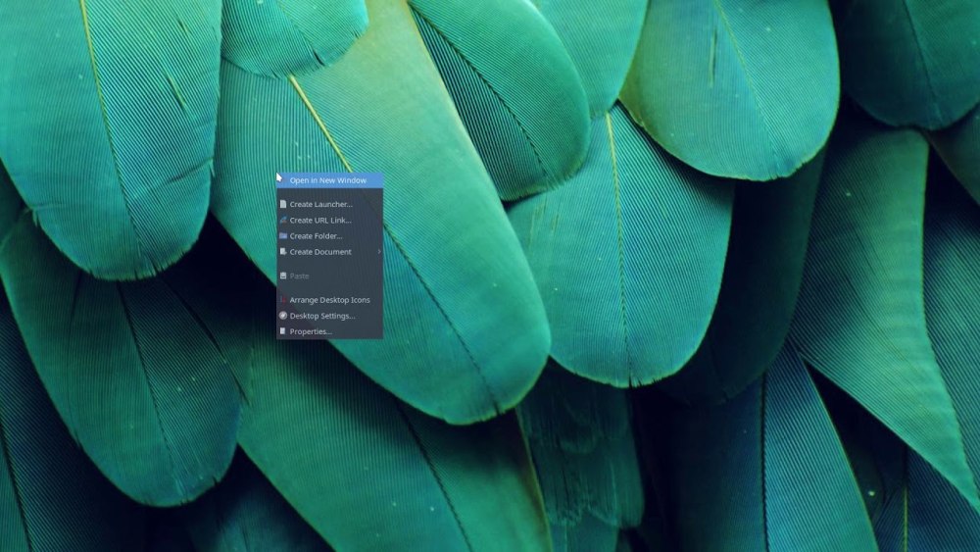The height and width of the screenshot is (552, 980).
Task: Open Desktop Settings... from context menu
Action: [x=329, y=316]
